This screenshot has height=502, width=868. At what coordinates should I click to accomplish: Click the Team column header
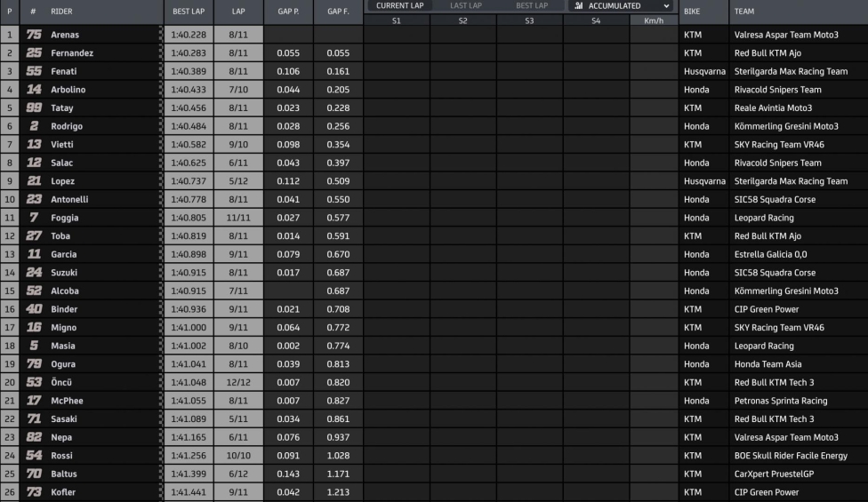pos(744,12)
